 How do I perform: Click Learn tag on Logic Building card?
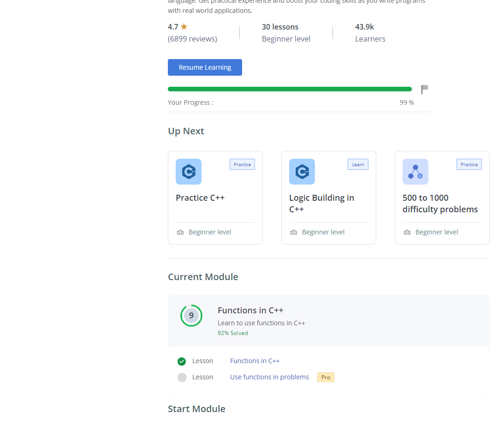pos(358,164)
